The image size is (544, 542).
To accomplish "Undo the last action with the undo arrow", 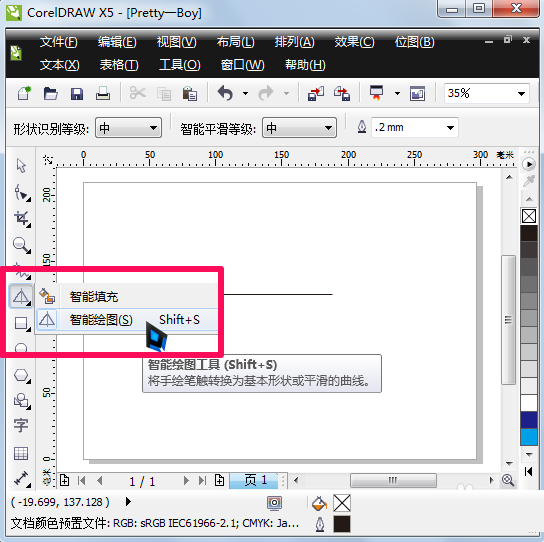I will (x=225, y=93).
